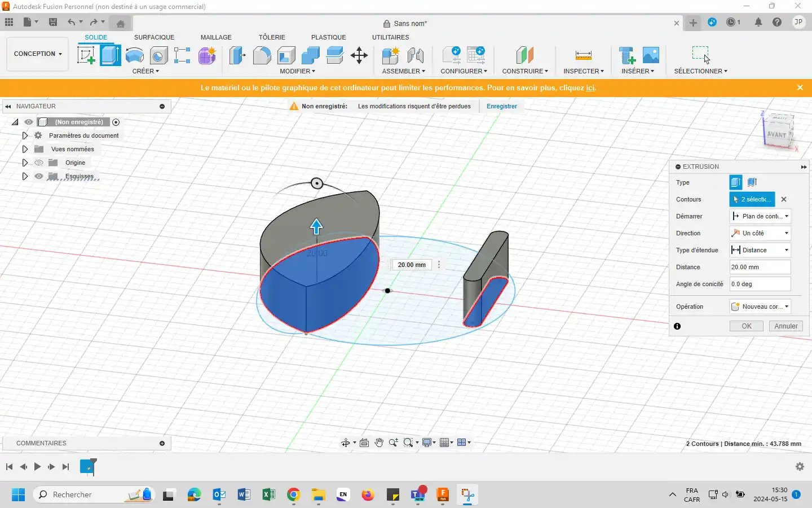The height and width of the screenshot is (508, 812).
Task: Select the Measure tool icon
Action: [x=584, y=55]
